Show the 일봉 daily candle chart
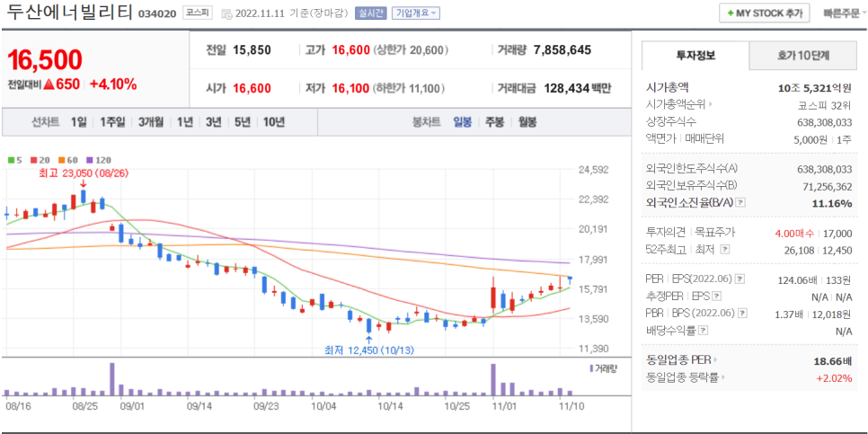Viewport: 868px width, 434px height. 462,122
